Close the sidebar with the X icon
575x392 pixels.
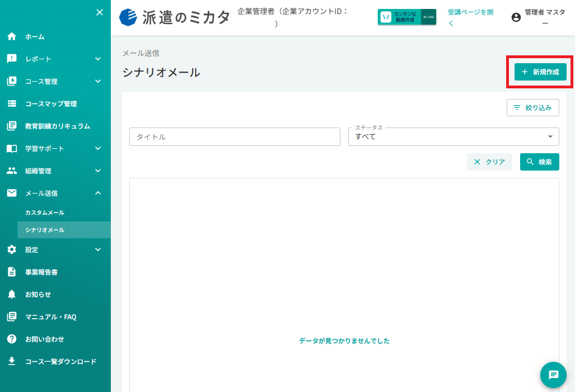[99, 12]
